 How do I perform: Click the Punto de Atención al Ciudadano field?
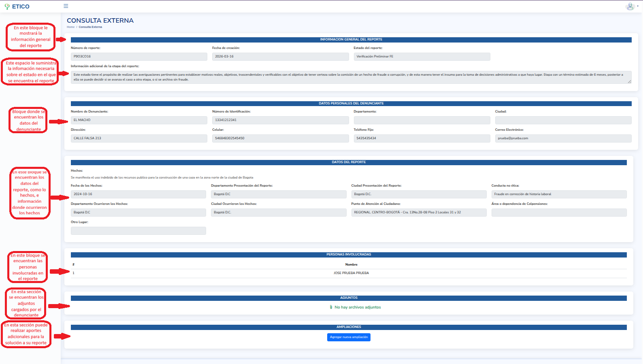point(419,213)
